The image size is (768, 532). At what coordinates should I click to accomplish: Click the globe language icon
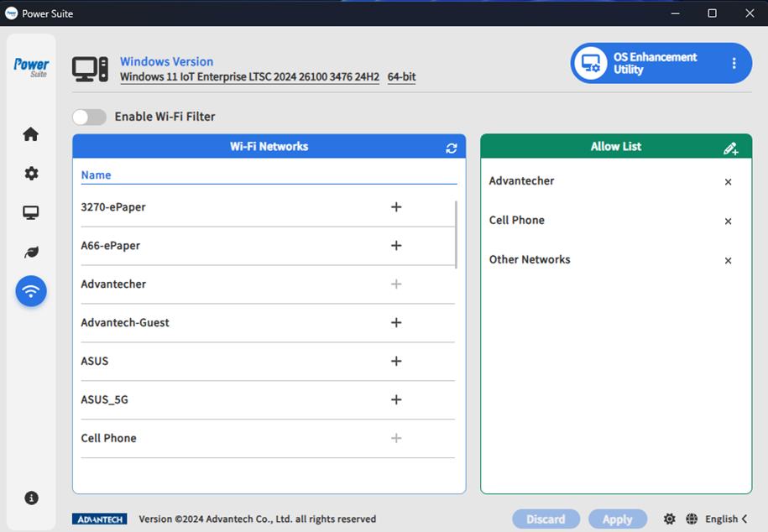click(692, 519)
